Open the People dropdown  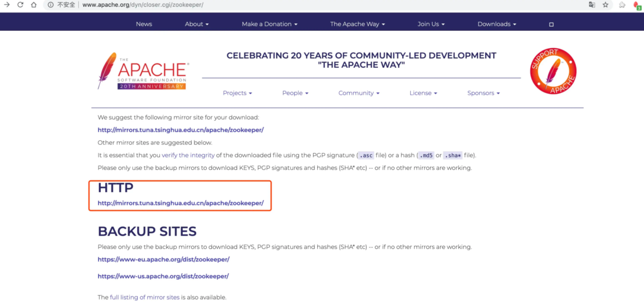click(x=295, y=93)
